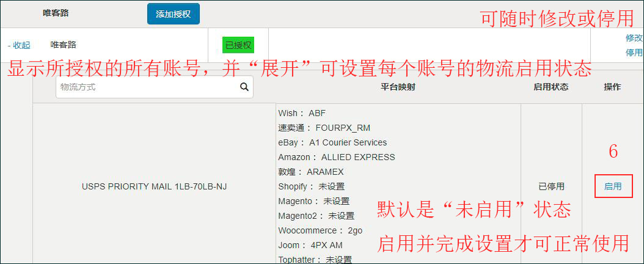This screenshot has width=644, height=264.
Task: Click the 修改 link
Action: [634, 38]
